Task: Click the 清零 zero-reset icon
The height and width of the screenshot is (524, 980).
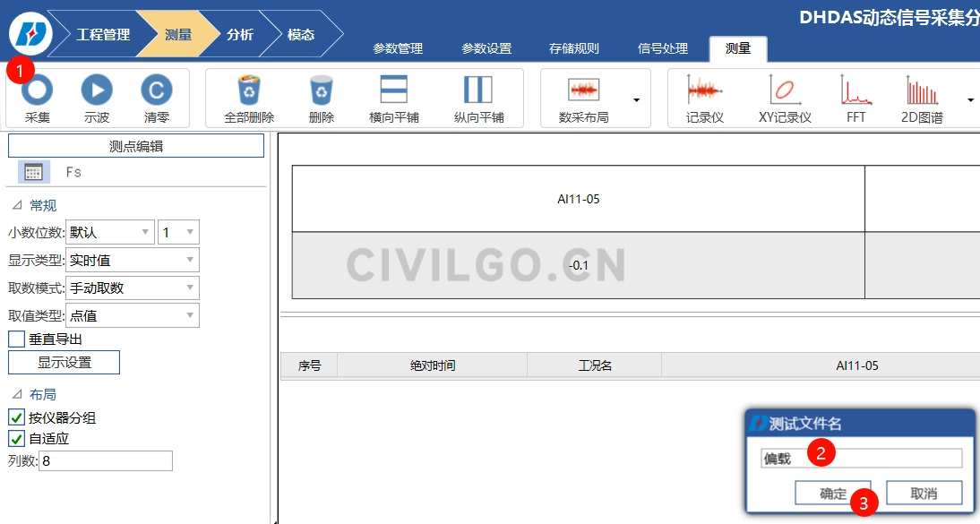Action: click(x=156, y=90)
